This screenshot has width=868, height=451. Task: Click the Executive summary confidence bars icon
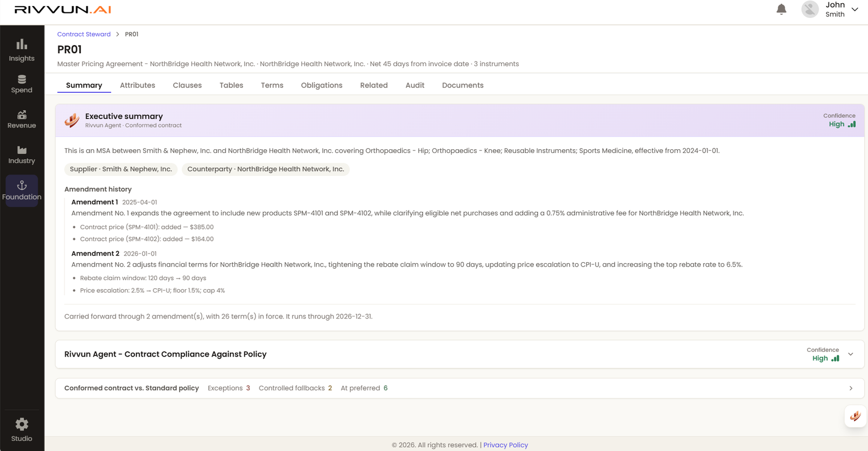852,124
